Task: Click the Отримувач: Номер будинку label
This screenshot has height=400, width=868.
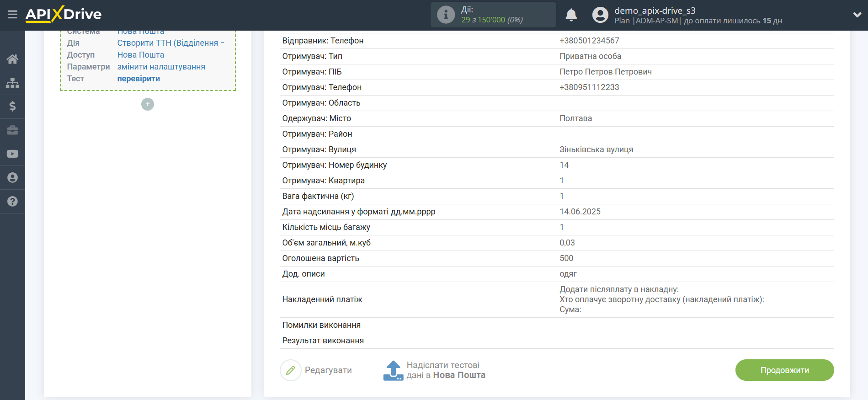Action: click(x=335, y=165)
